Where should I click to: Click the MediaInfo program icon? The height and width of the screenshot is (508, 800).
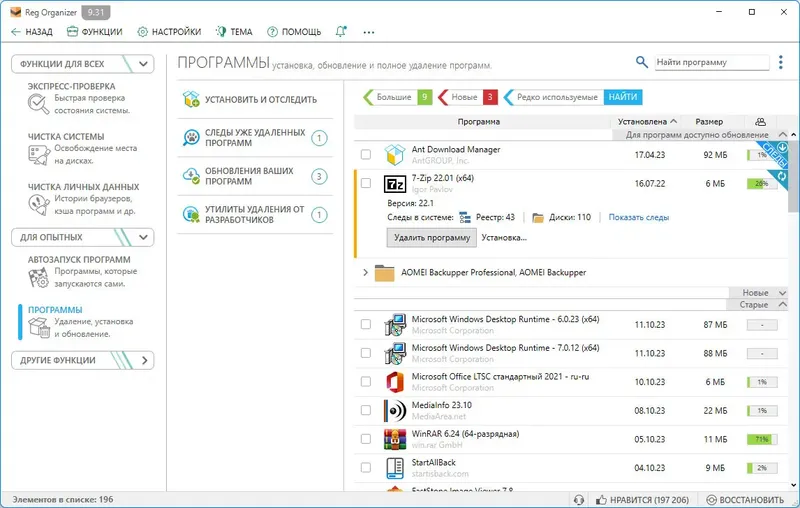[x=394, y=411]
